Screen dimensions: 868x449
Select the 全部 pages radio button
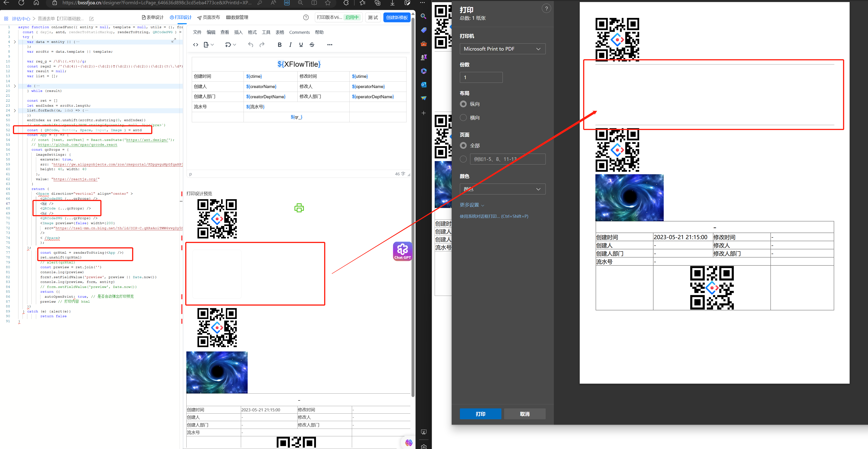click(x=463, y=145)
